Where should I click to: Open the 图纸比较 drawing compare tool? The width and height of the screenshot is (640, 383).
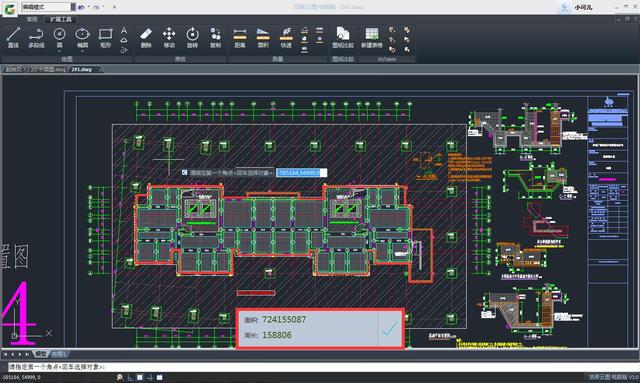click(x=343, y=38)
